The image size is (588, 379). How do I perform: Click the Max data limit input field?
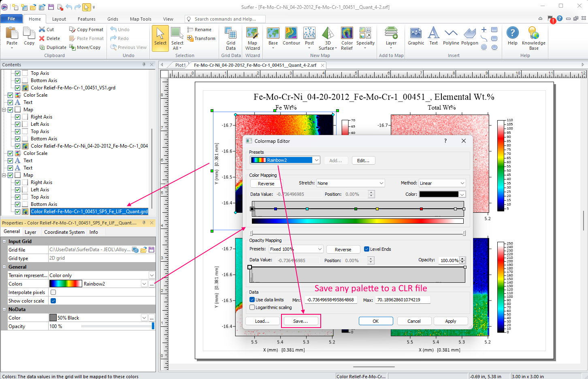pos(402,300)
